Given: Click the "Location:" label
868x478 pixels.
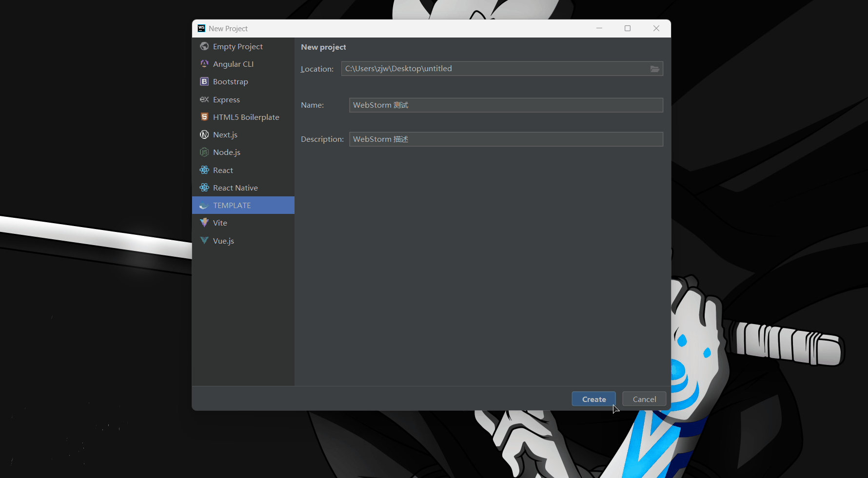Looking at the screenshot, I should coord(317,69).
